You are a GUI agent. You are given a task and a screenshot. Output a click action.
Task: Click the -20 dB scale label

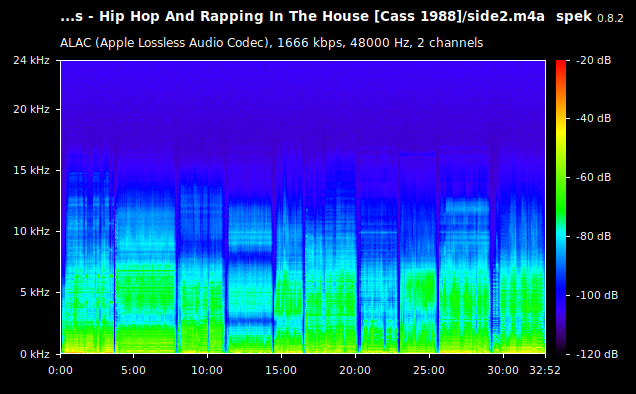pyautogui.click(x=593, y=60)
